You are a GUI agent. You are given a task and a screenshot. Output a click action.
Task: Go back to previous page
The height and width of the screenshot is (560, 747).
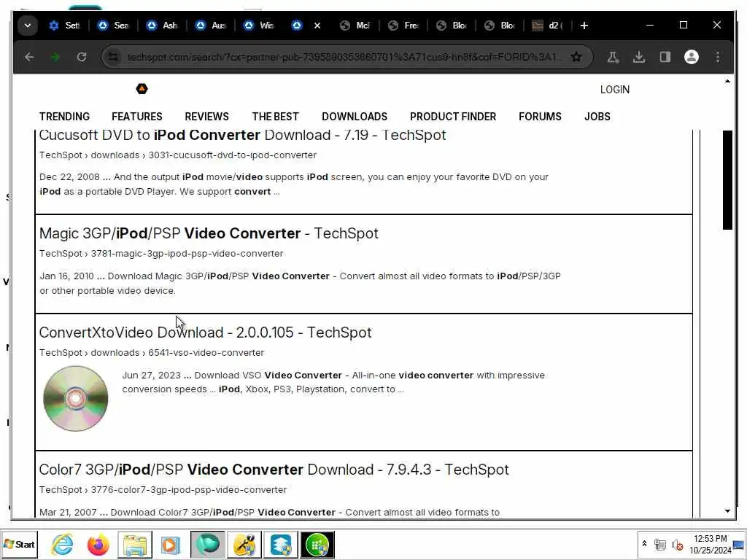(29, 57)
